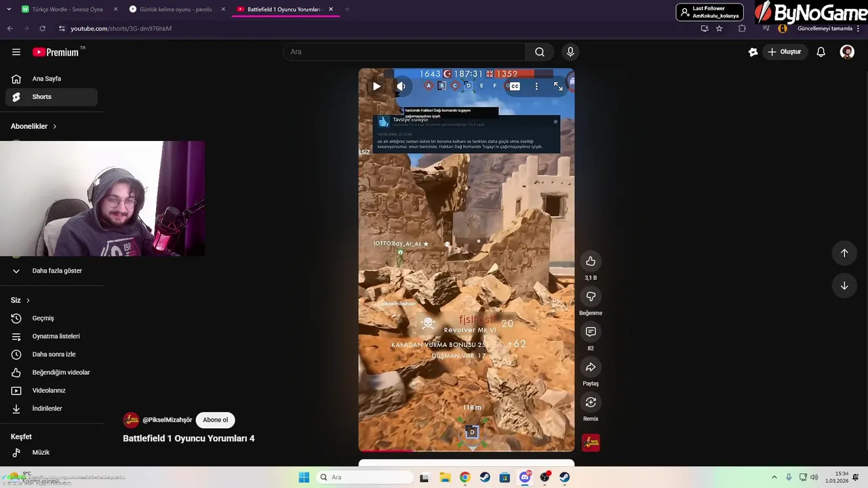
Task: Focus the YouTube Ara search field
Action: click(x=404, y=52)
